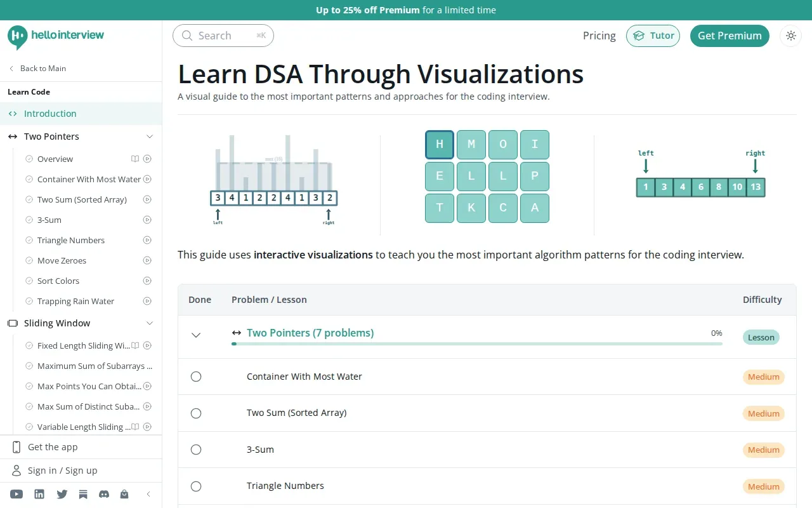Collapse the Two Pointers (7 problems) table group

click(x=196, y=335)
